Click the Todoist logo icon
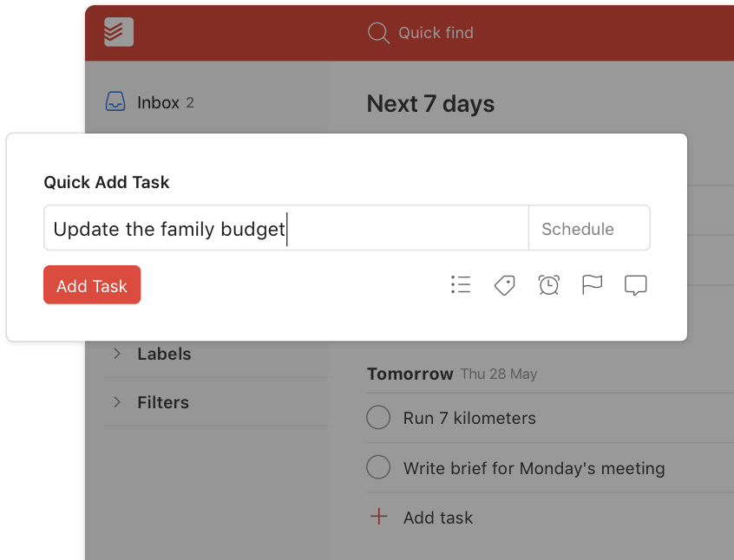Viewport: 734px width, 560px height. tap(119, 32)
